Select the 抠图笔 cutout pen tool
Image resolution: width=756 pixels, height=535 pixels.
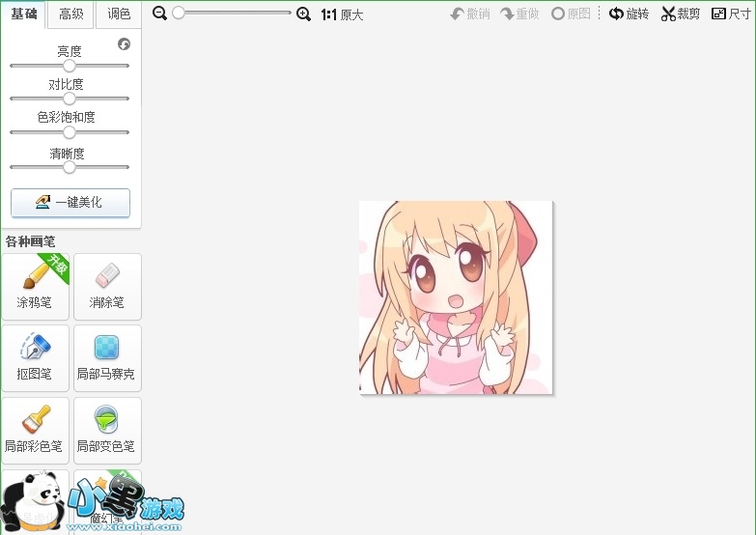click(x=36, y=358)
